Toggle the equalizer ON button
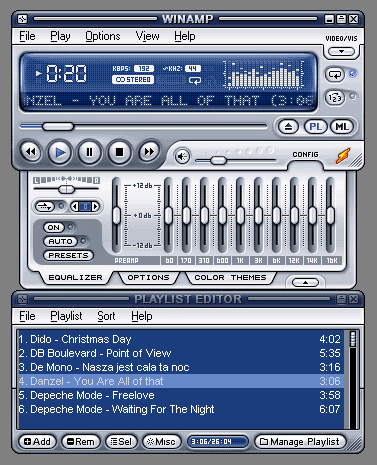377x465 pixels. click(x=54, y=227)
